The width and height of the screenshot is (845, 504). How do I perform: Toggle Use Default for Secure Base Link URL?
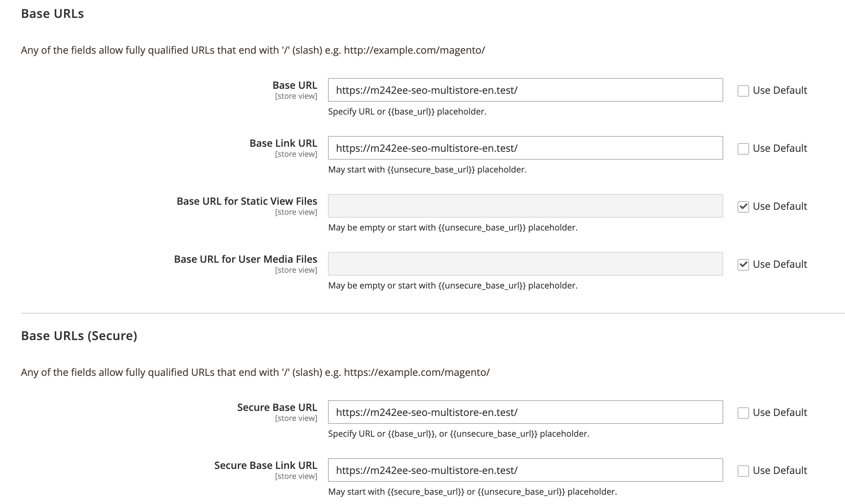pos(743,471)
